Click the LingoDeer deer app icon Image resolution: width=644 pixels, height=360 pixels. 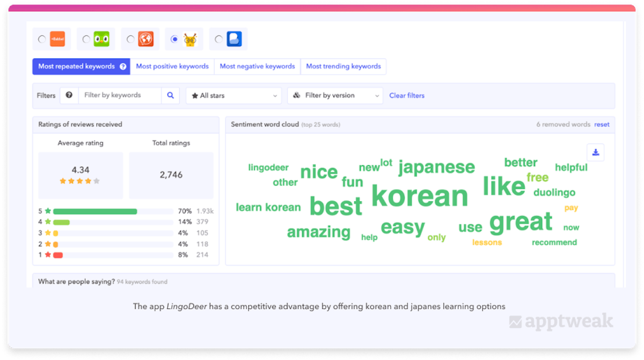click(x=190, y=39)
